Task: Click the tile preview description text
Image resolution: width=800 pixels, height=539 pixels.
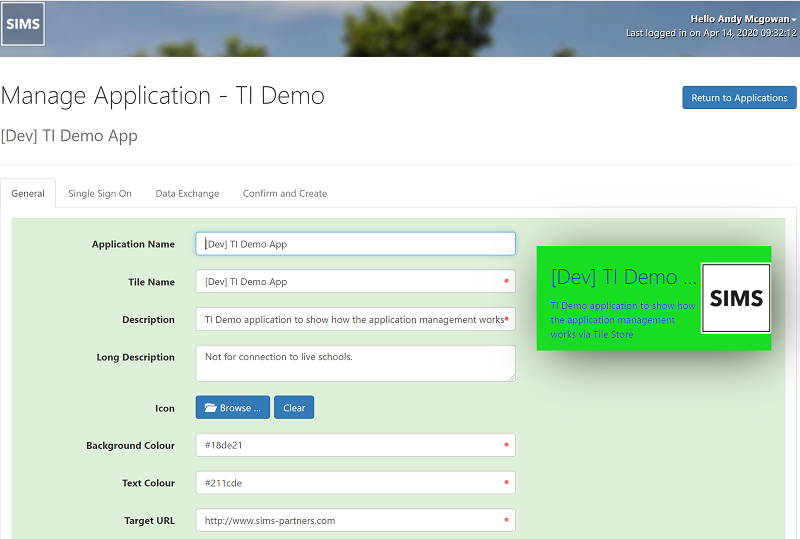Action: (622, 320)
